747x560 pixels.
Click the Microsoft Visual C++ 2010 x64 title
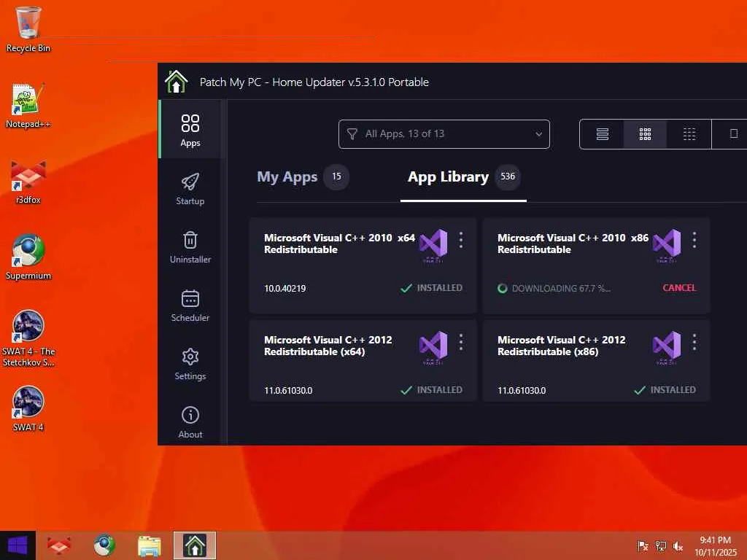click(340, 244)
